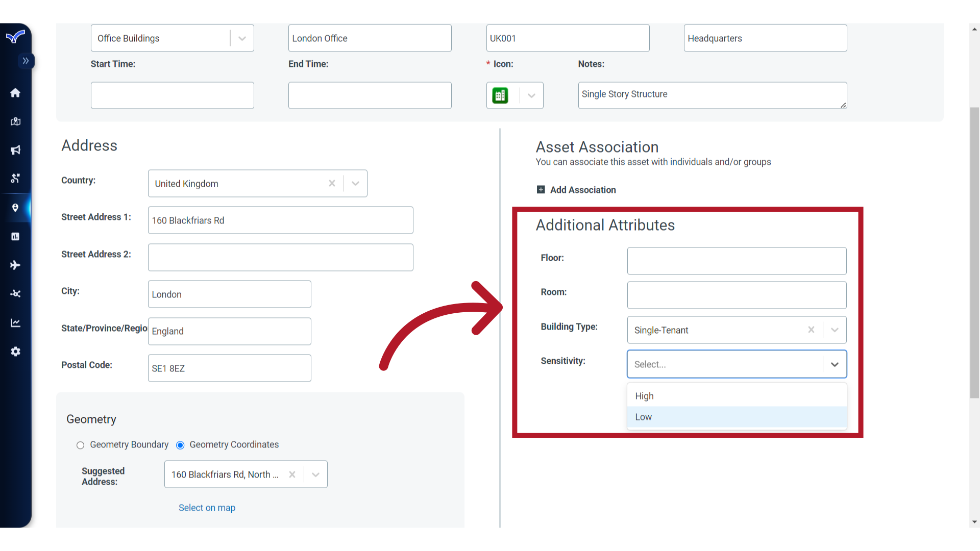
Task: Open the megaphone alerts sidebar icon
Action: click(x=15, y=150)
